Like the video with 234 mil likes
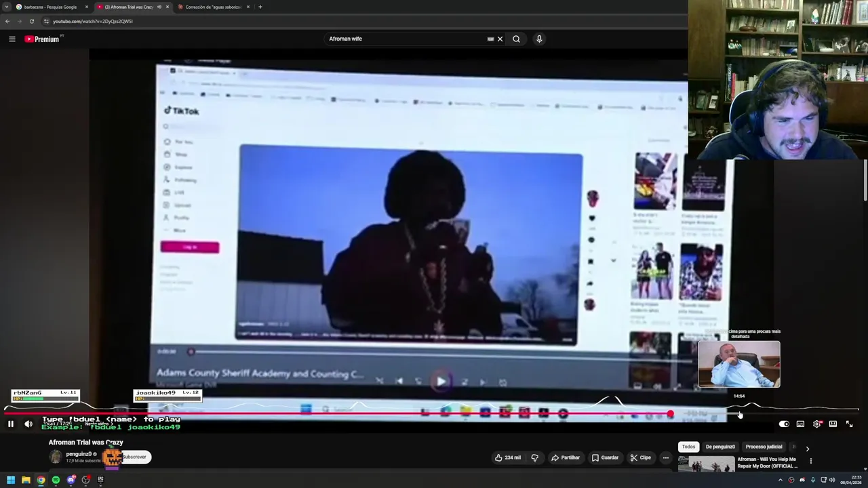This screenshot has height=488, width=868. click(508, 457)
